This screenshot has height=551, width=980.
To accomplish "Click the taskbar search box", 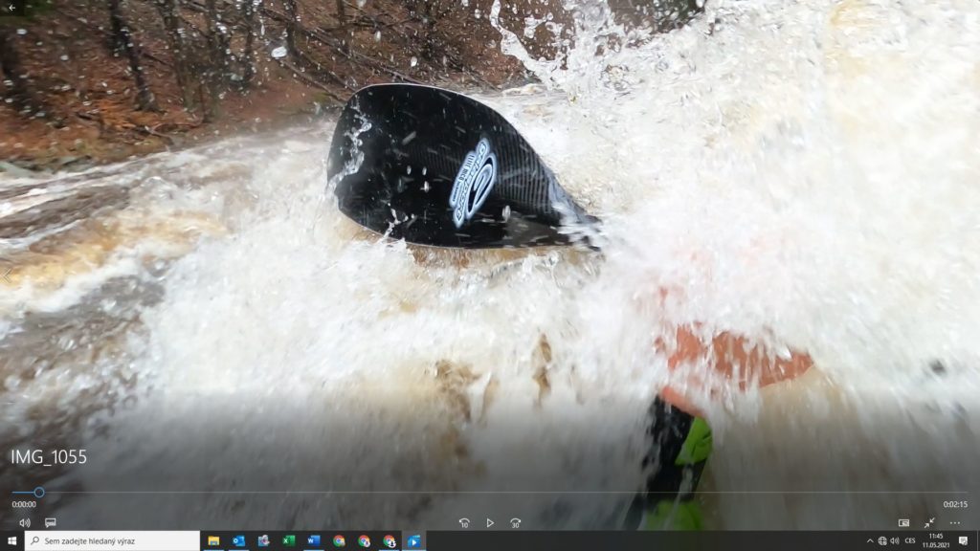I will point(113,540).
